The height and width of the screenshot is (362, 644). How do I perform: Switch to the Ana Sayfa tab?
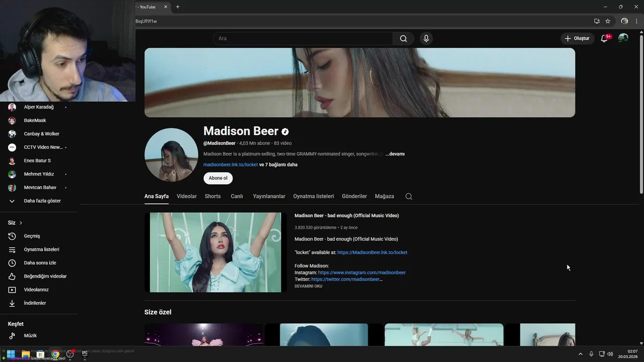coord(156,197)
